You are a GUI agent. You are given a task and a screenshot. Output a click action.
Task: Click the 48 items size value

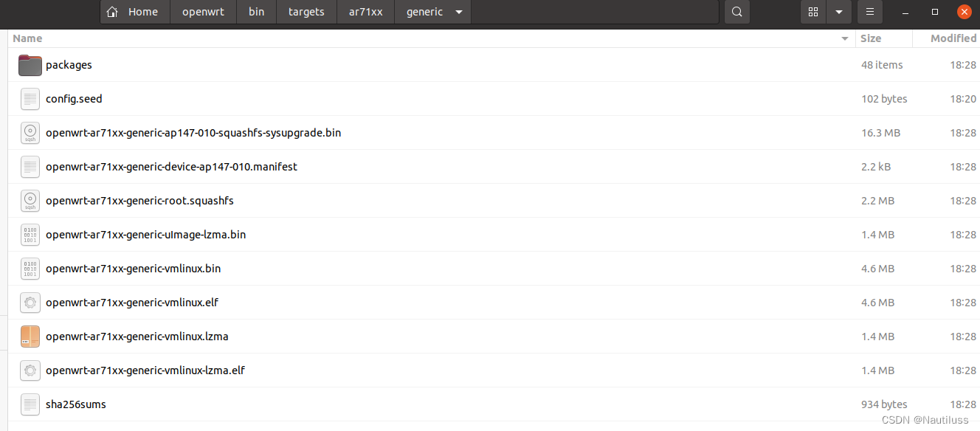(882, 65)
